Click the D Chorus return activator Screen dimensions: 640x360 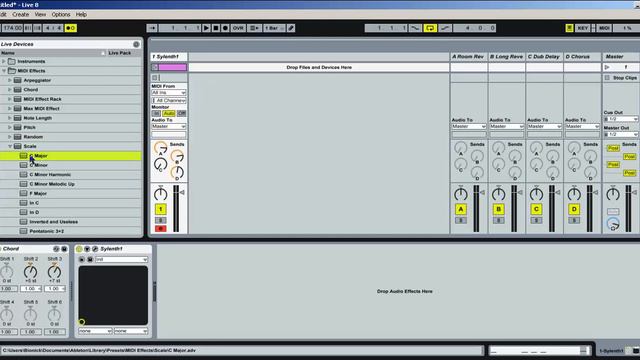(574, 209)
